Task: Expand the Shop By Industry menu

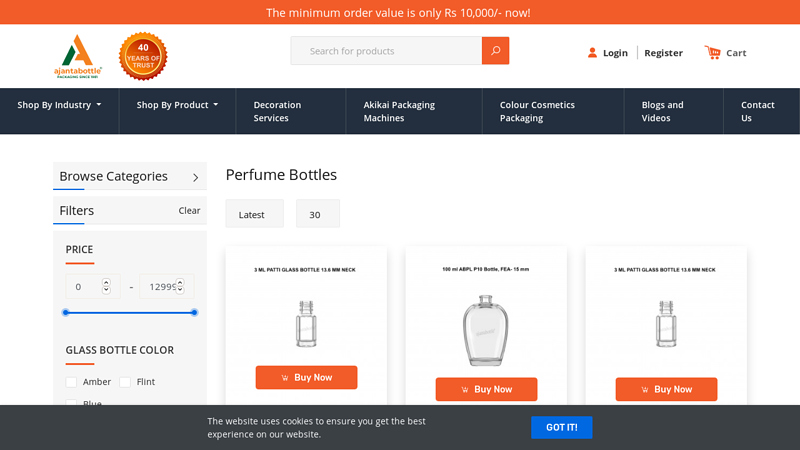Action: (x=59, y=105)
